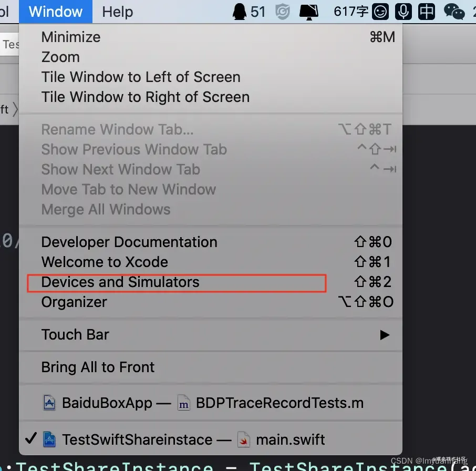
Task: Click the 中 input method icon
Action: click(427, 12)
